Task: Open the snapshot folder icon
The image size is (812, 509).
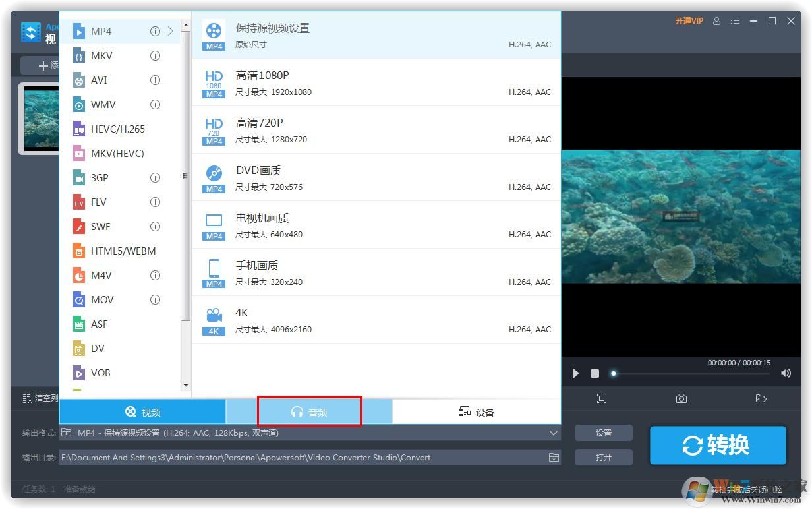Action: coord(761,398)
